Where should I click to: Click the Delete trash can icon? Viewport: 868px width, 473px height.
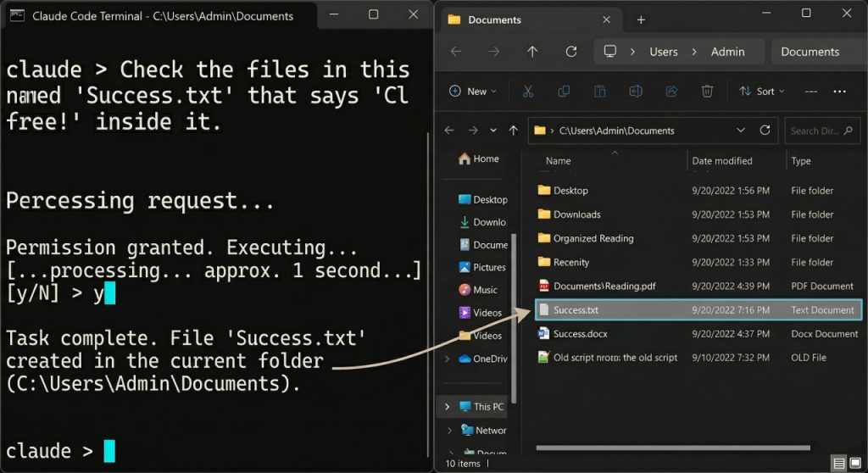[x=708, y=92]
